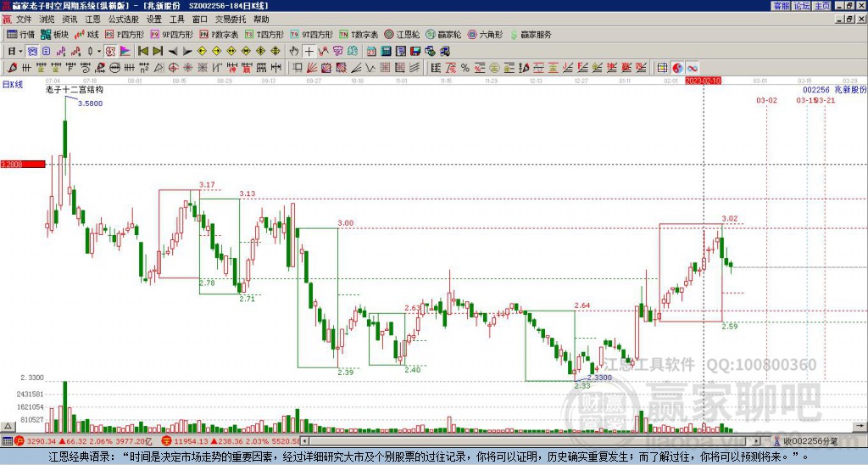868x465 pixels.
Task: Click the status bar keyboard icon
Action: [7, 441]
